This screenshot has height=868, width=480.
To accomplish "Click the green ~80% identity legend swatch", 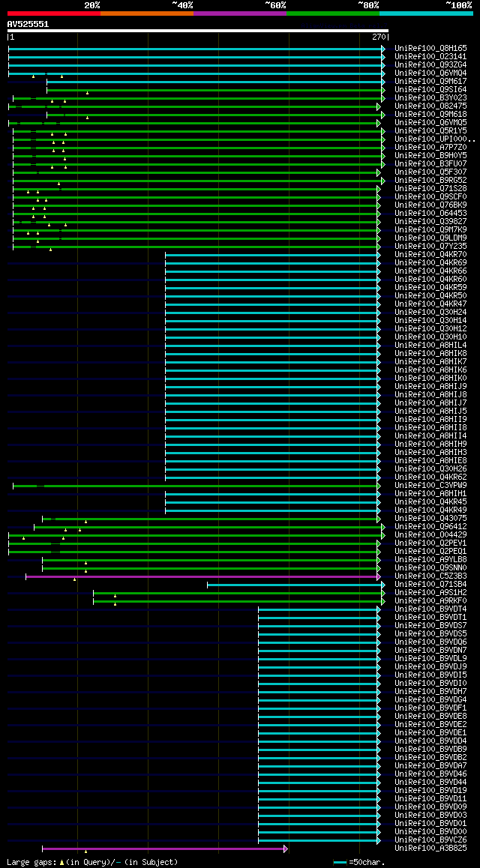I will pyautogui.click(x=333, y=13).
